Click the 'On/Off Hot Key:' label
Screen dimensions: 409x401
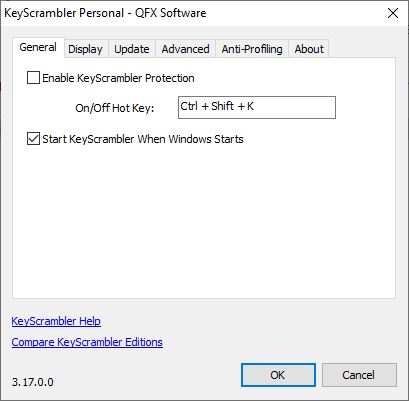pos(115,108)
